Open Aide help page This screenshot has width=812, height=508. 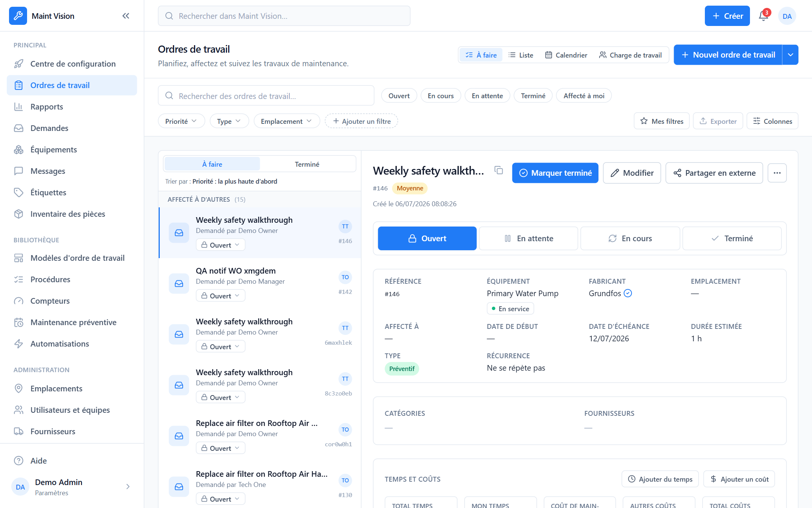[x=72, y=461]
